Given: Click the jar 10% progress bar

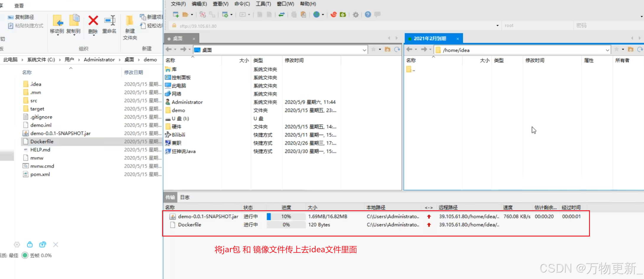Looking at the screenshot, I should 286,216.
